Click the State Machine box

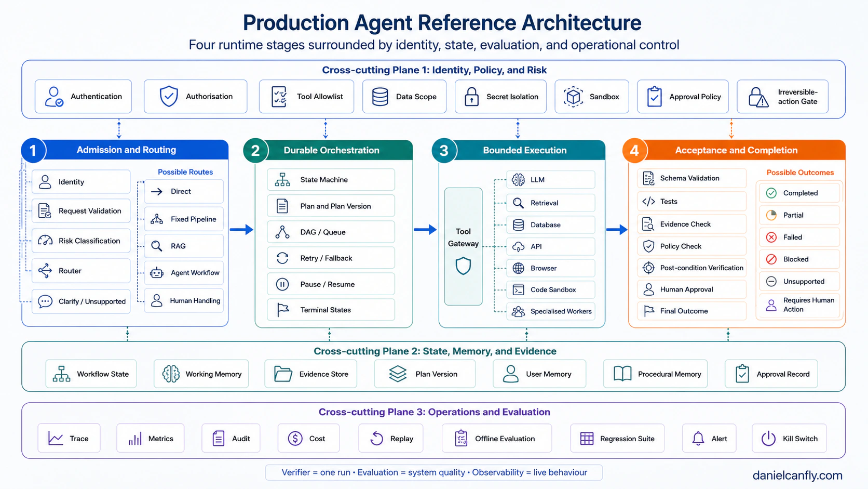pos(331,180)
